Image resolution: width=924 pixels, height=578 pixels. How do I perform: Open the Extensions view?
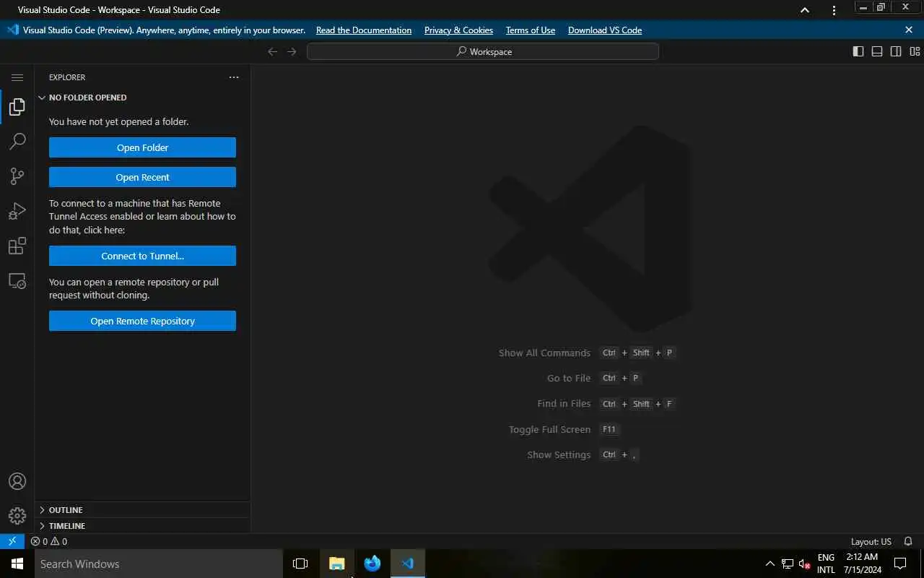(17, 246)
